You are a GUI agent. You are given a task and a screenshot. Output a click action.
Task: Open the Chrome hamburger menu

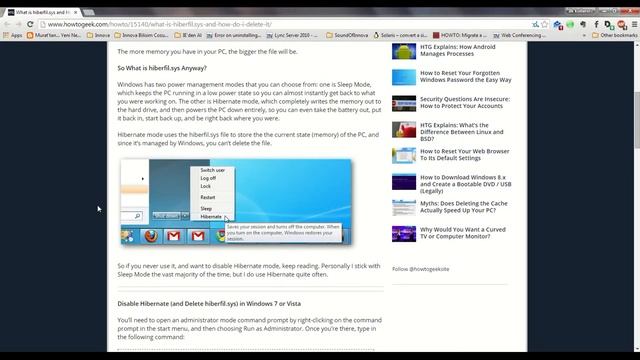coord(635,24)
